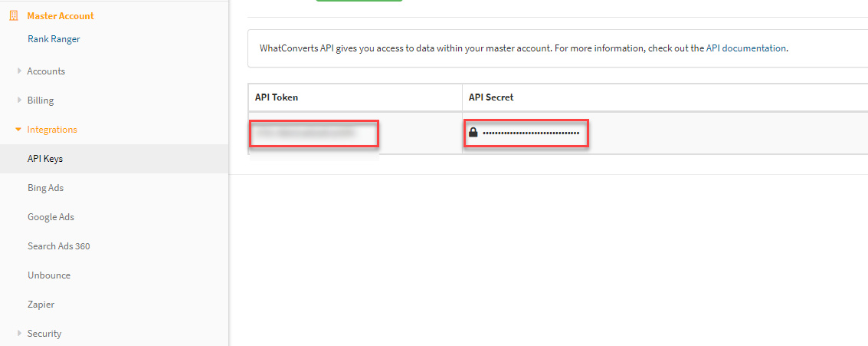Click the lock icon beside API Secret
The height and width of the screenshot is (346, 868).
coord(473,133)
